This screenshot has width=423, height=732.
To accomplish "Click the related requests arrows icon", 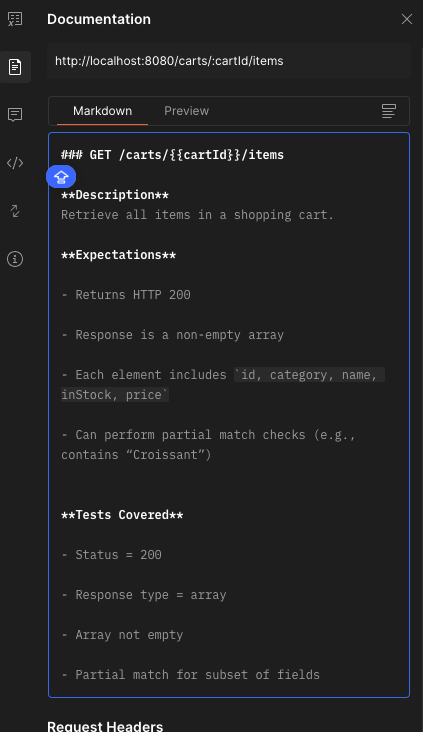I will pyautogui.click(x=15, y=211).
